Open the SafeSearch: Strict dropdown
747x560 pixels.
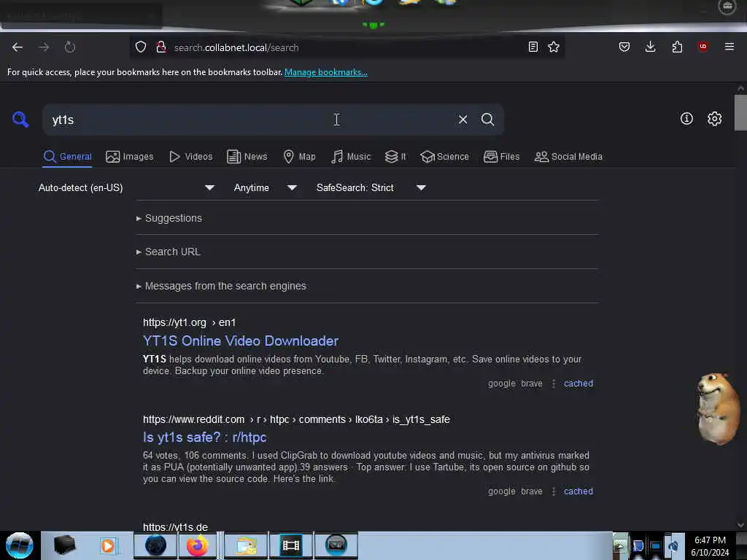tap(371, 187)
